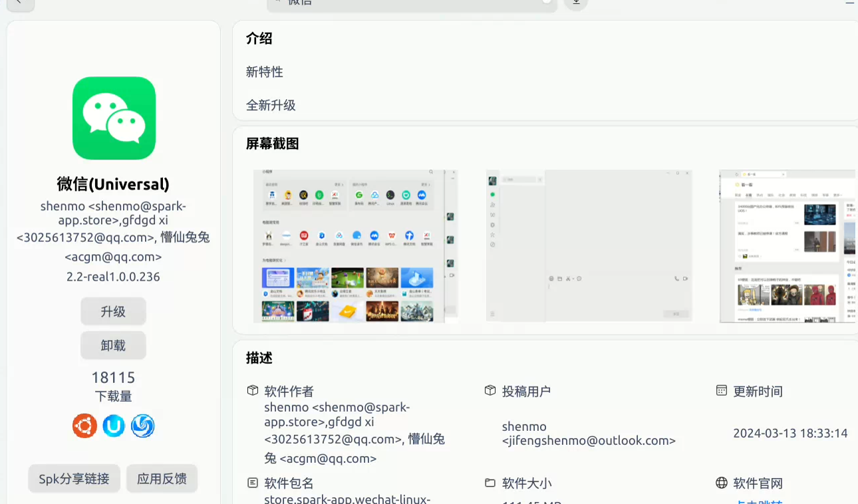Click the author text below the app title
This screenshot has height=504, width=858.
[114, 231]
